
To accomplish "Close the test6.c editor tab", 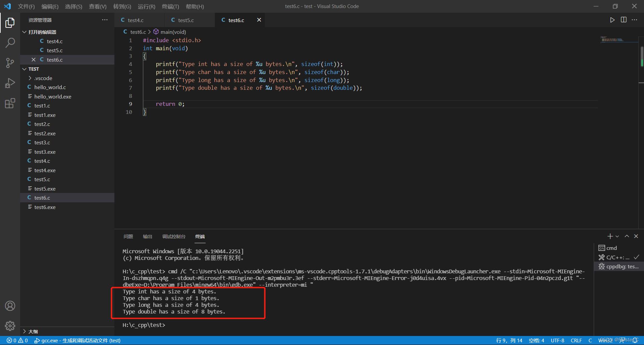I will pyautogui.click(x=259, y=20).
